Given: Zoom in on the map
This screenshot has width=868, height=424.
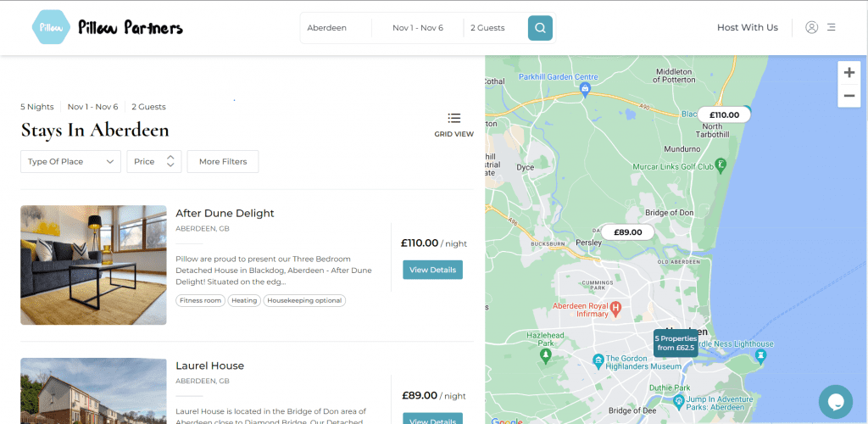Looking at the screenshot, I should (x=849, y=73).
